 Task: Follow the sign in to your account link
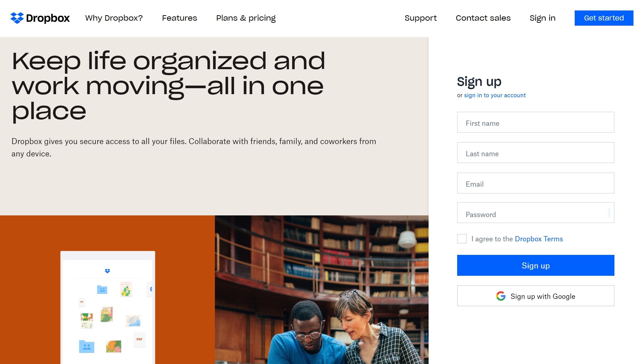[x=495, y=95]
